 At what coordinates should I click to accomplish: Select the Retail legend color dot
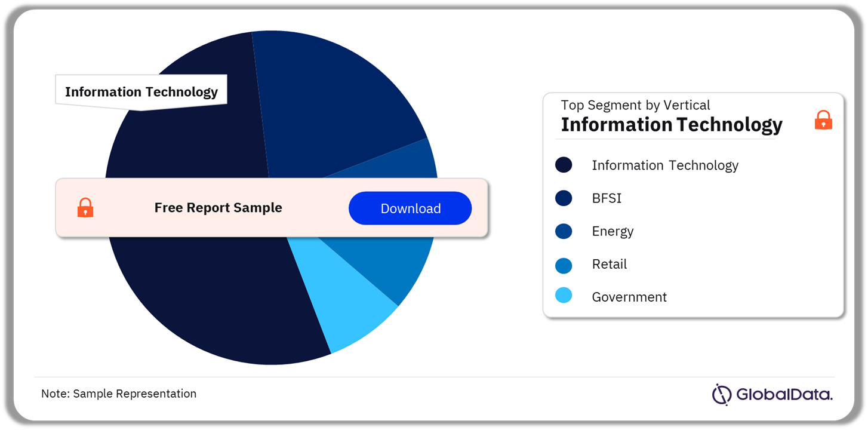[564, 265]
